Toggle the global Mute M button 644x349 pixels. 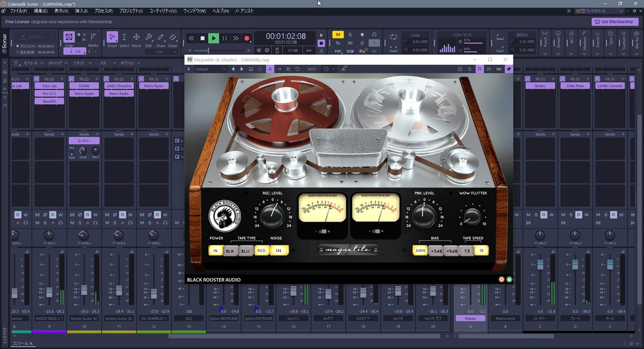pyautogui.click(x=338, y=35)
